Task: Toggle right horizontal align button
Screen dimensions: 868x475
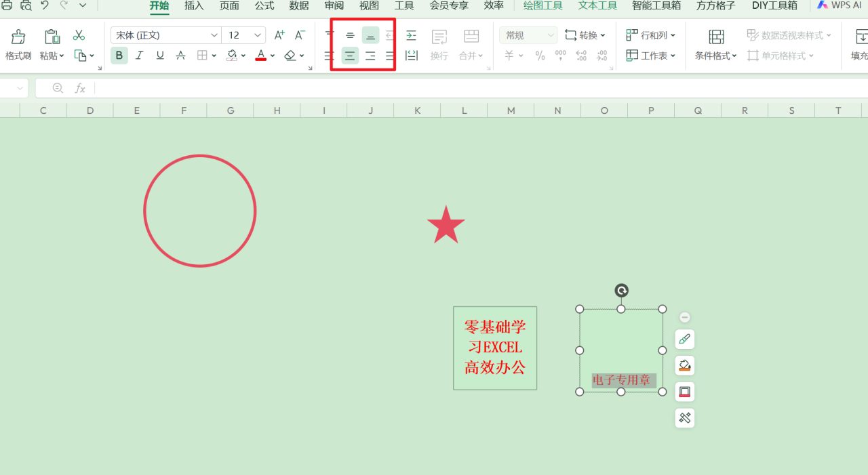Action: [370, 56]
